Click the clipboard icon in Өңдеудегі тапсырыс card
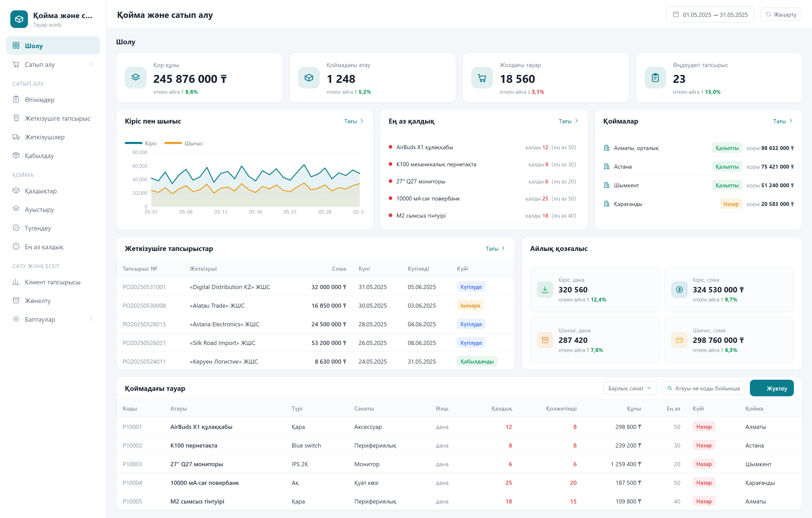The image size is (812, 518). pyautogui.click(x=655, y=77)
